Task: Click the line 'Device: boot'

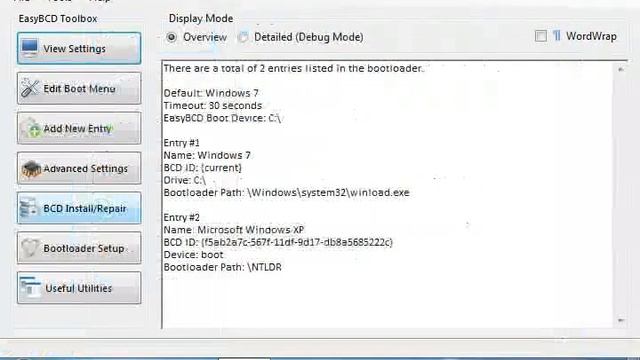Action: coord(193,255)
